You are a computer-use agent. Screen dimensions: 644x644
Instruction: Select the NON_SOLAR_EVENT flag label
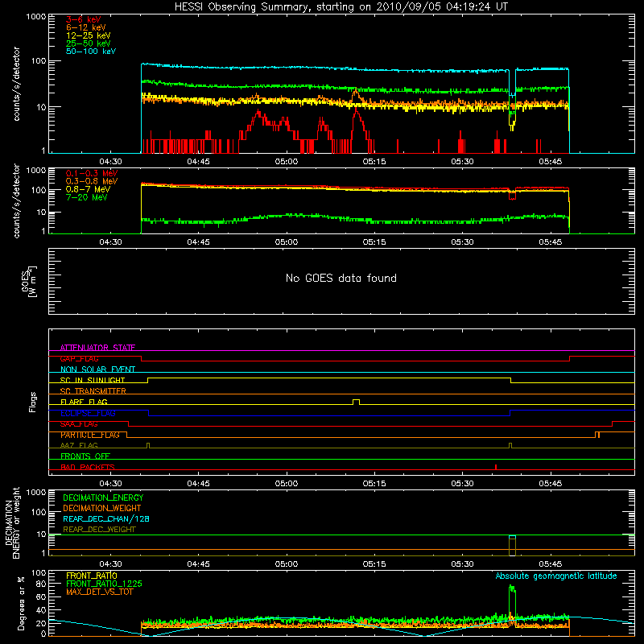pos(97,369)
